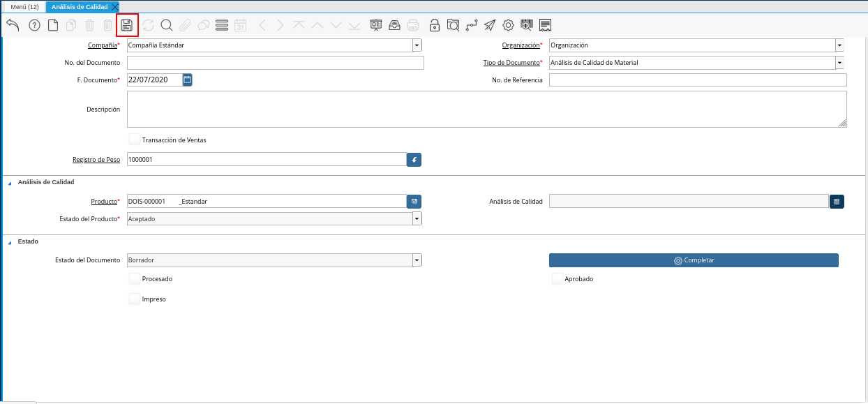The image size is (868, 404).
Task: Click the Registro de Peso field 1000001
Action: pos(267,160)
